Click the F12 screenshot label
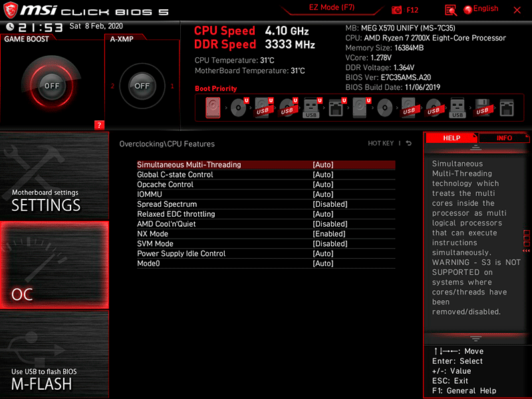Screen dimensions: 532x399 pyautogui.click(x=412, y=10)
